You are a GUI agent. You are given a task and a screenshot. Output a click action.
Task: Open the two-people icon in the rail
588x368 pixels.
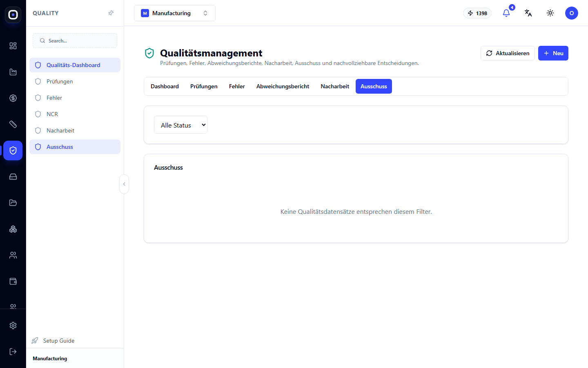click(13, 255)
